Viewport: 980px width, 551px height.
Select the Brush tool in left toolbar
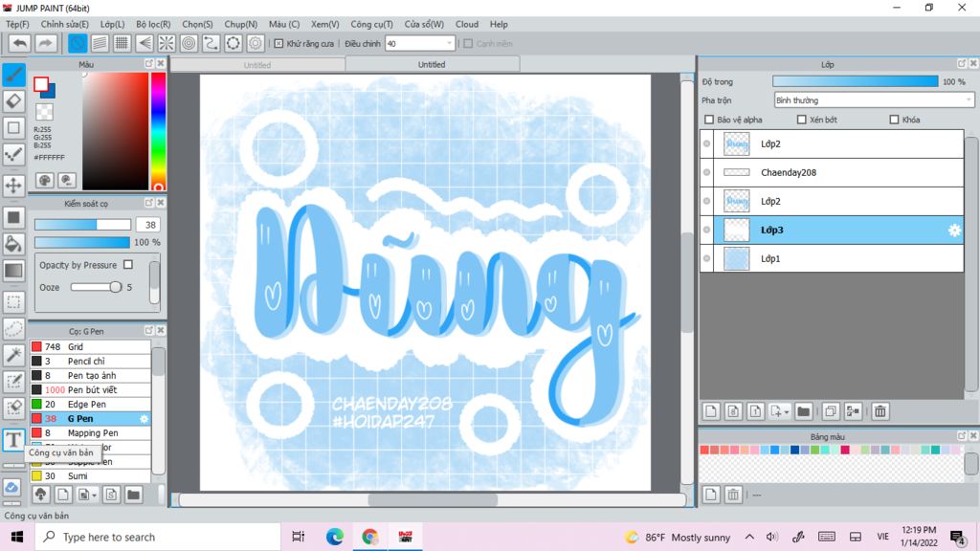point(13,75)
